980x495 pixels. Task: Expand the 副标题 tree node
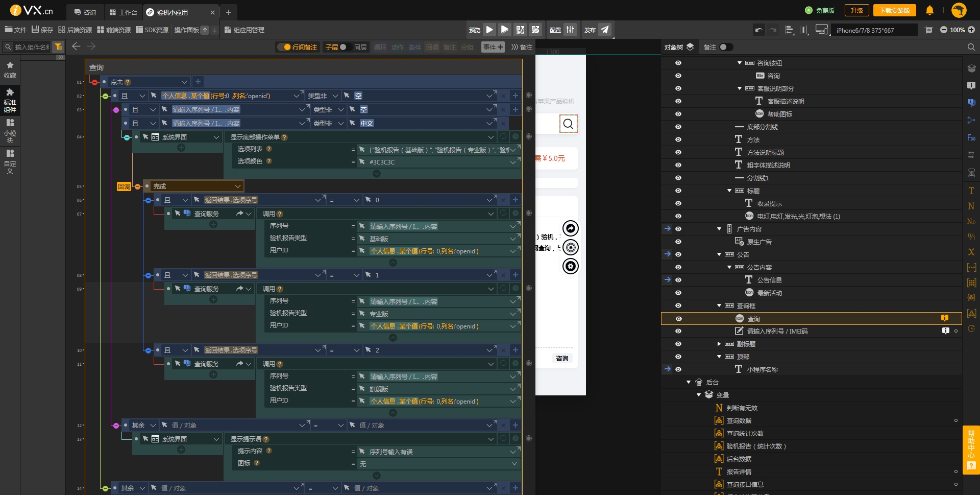pos(719,344)
